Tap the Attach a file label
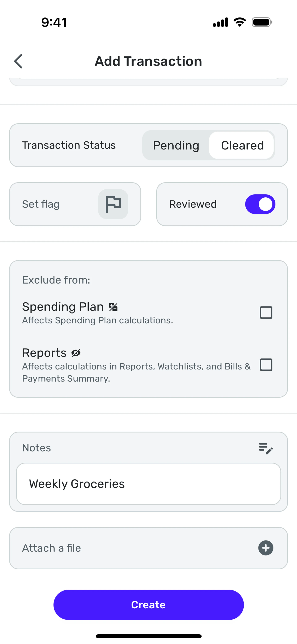The height and width of the screenshot is (644, 297). (x=52, y=548)
